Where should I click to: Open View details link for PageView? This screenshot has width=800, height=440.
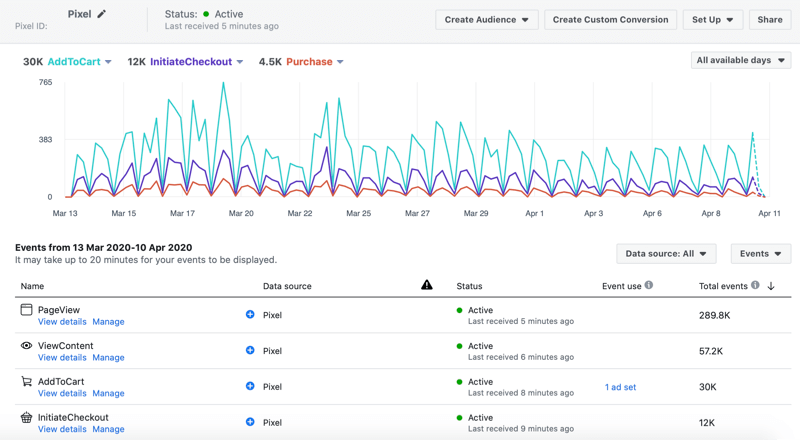tap(62, 322)
